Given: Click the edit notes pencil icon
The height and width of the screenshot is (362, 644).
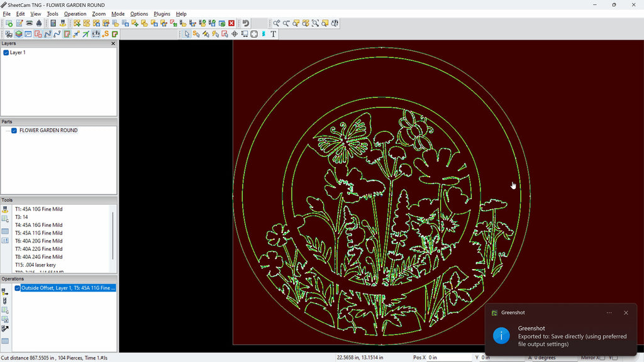Looking at the screenshot, I should point(19,23).
